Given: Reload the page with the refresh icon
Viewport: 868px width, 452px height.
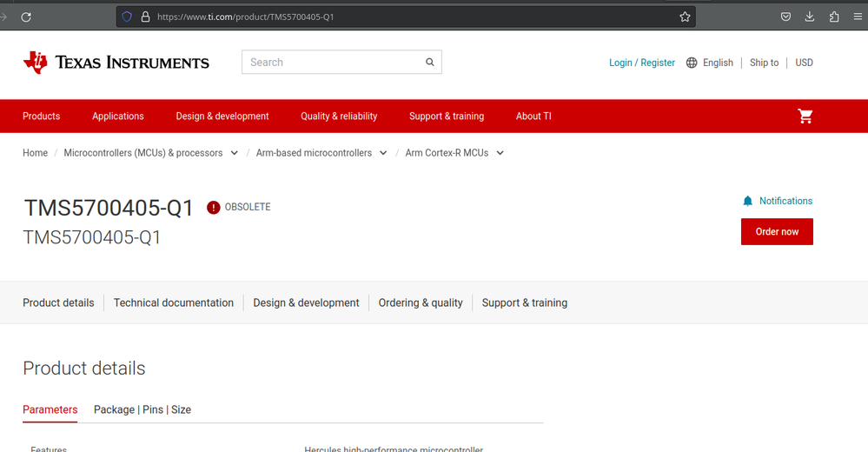Looking at the screenshot, I should (26, 17).
